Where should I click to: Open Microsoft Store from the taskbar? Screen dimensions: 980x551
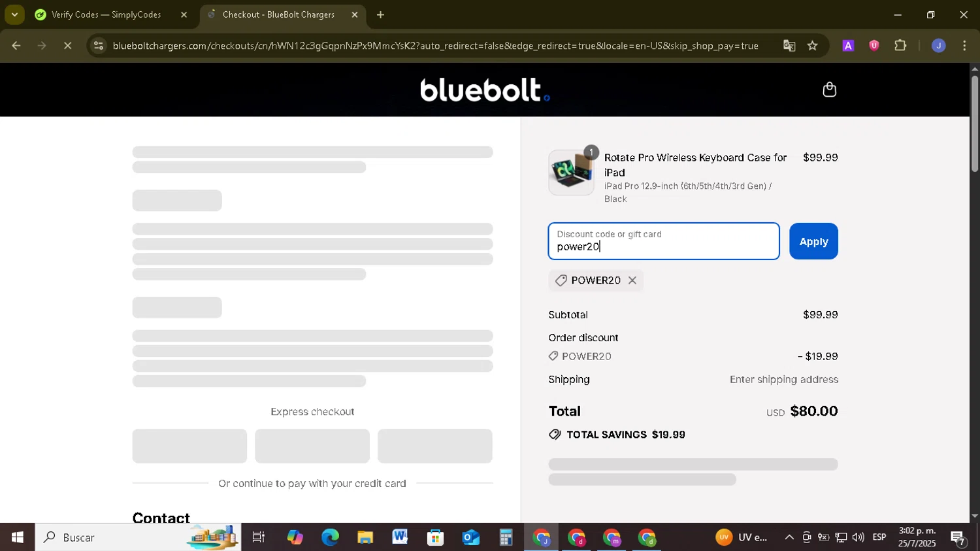[435, 537]
